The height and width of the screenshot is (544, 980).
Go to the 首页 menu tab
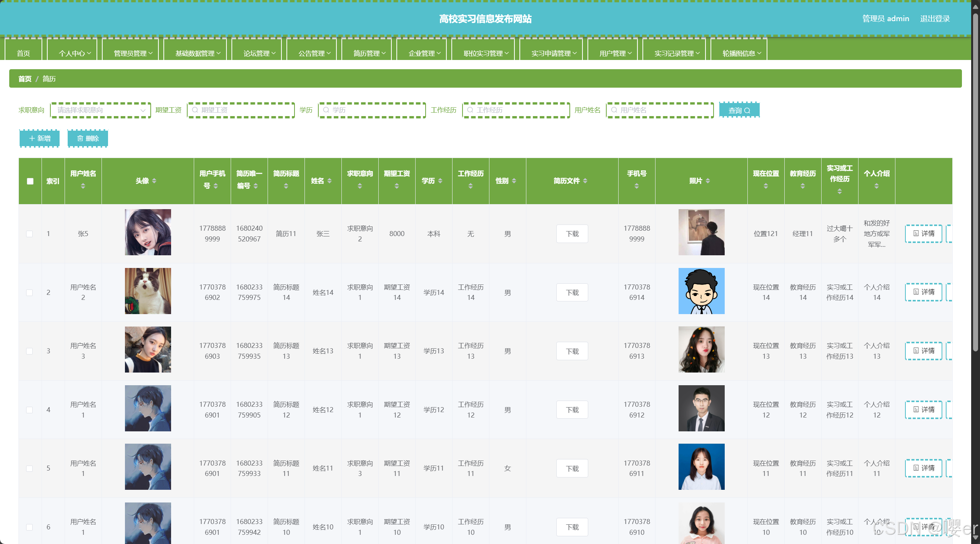tap(23, 53)
